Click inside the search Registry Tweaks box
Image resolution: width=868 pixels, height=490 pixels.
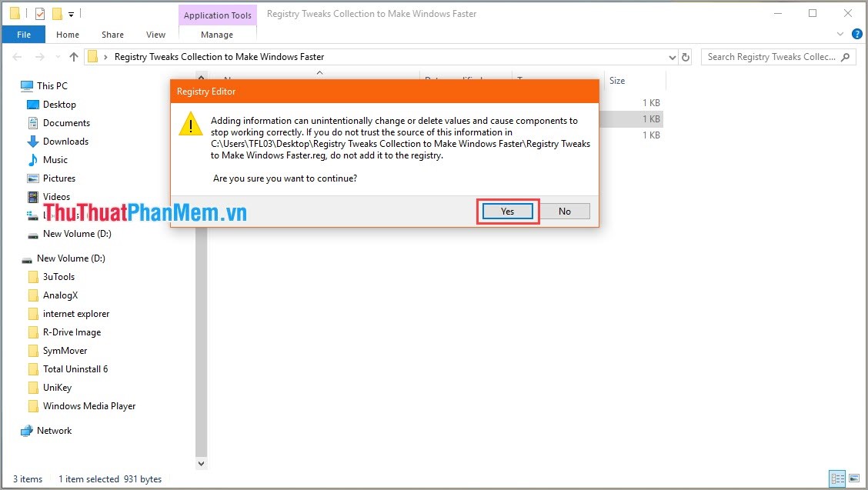click(x=770, y=56)
